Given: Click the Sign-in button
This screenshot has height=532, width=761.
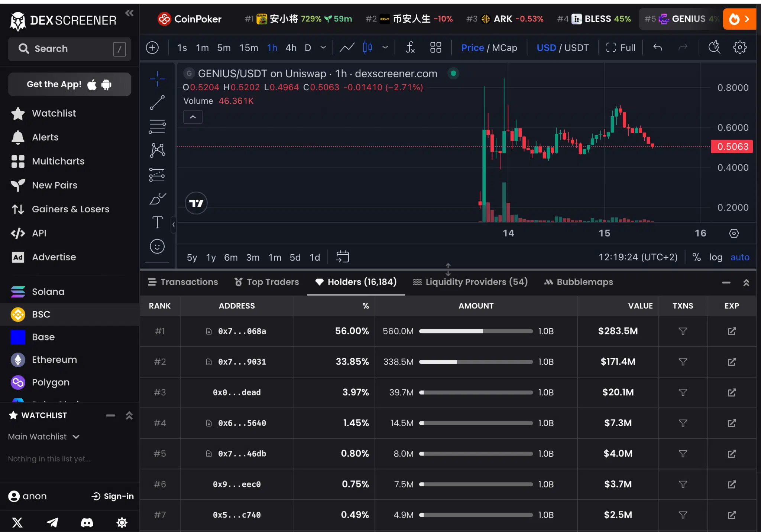Looking at the screenshot, I should [112, 496].
